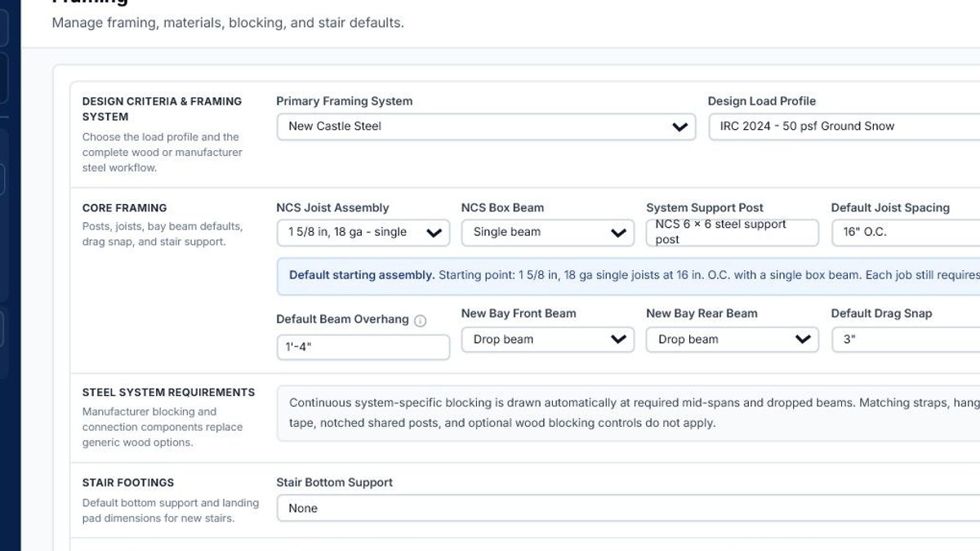Click the 'Manage framing, materials, blocking' subtitle
Screen dimensions: 980x551
(228, 23)
